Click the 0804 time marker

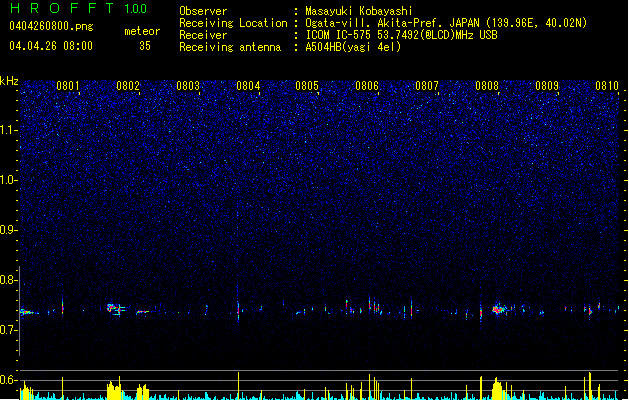[248, 85]
